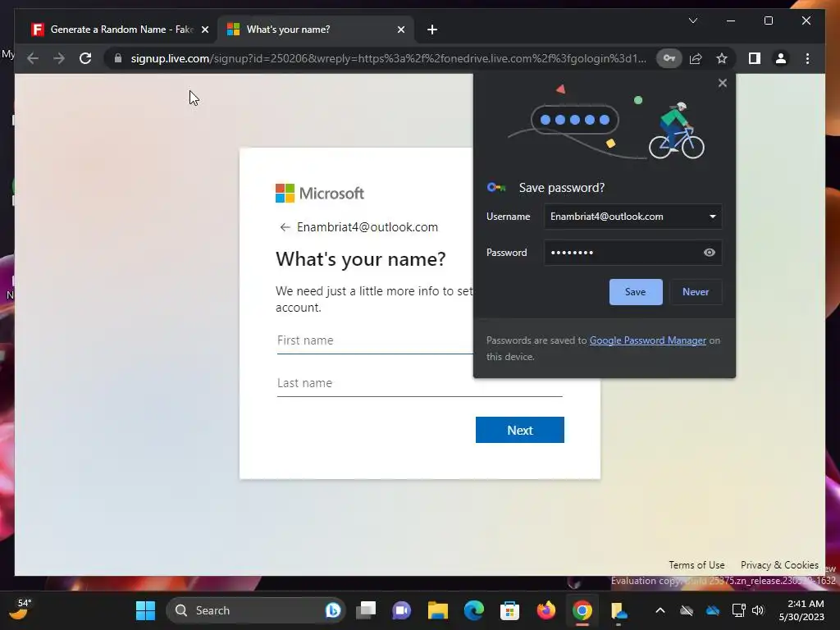
Task: Click the OneDrive cloud tray icon
Action: click(713, 610)
